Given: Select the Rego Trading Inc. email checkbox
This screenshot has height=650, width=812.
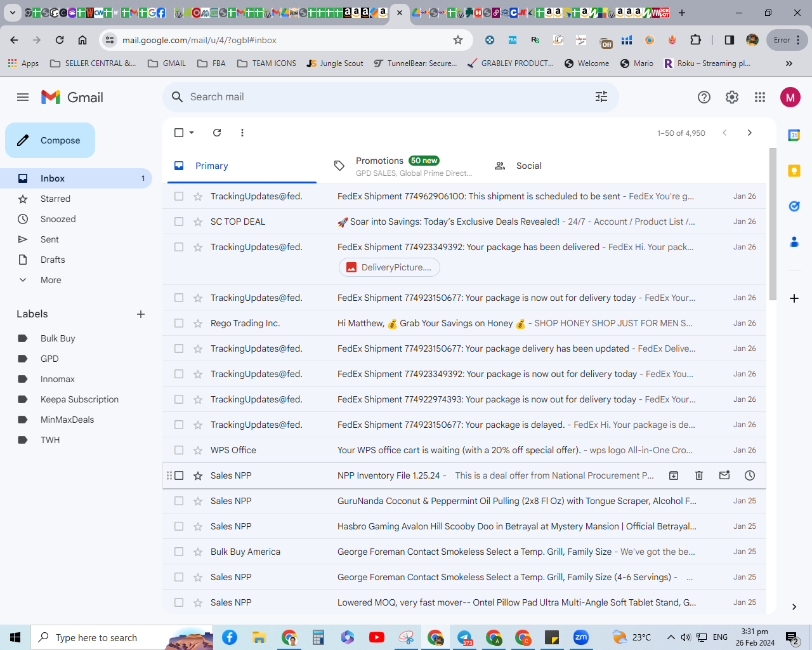Looking at the screenshot, I should coord(179,323).
